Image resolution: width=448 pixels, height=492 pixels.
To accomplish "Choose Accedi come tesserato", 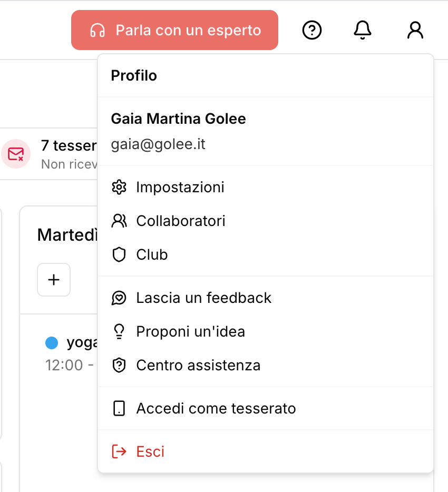I will [x=216, y=408].
